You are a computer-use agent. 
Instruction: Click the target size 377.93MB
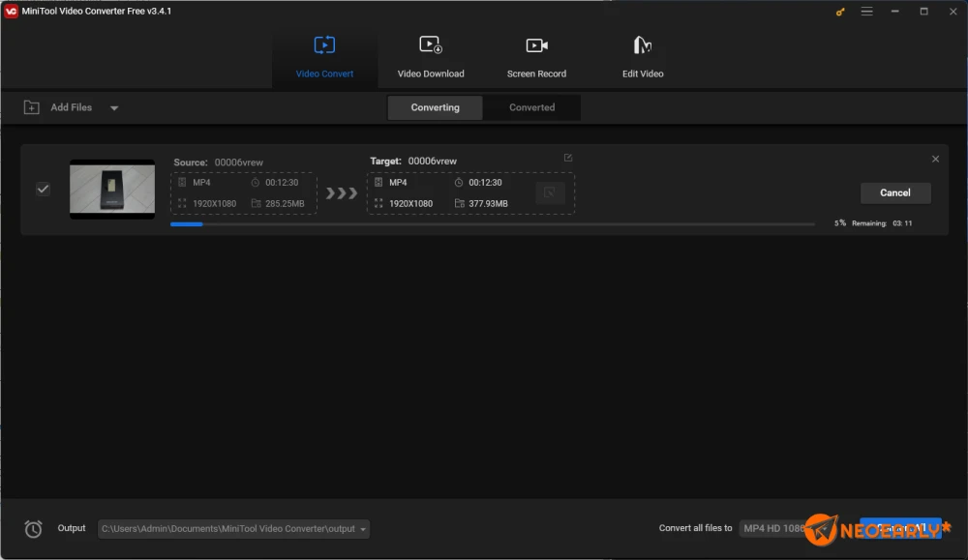pos(488,203)
